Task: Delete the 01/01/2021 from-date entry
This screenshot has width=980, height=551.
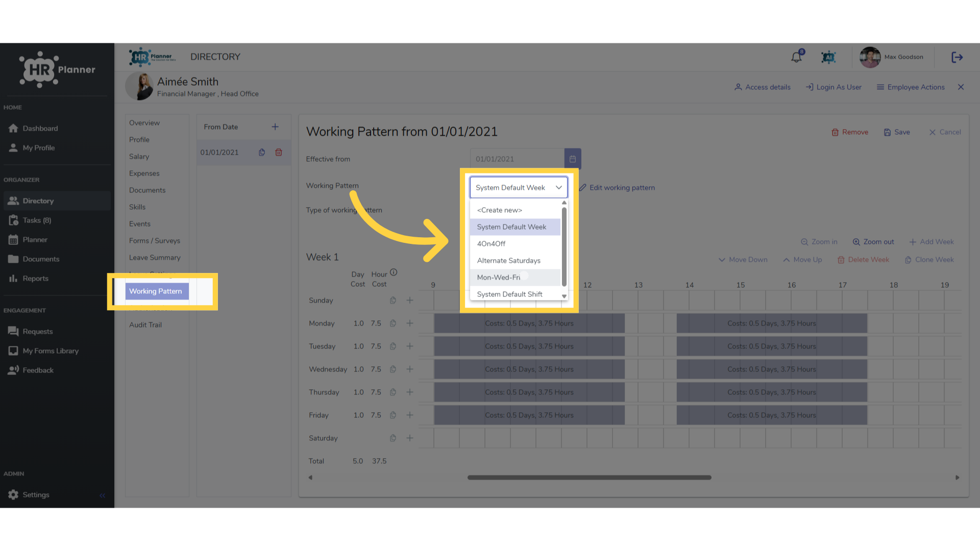Action: [279, 153]
